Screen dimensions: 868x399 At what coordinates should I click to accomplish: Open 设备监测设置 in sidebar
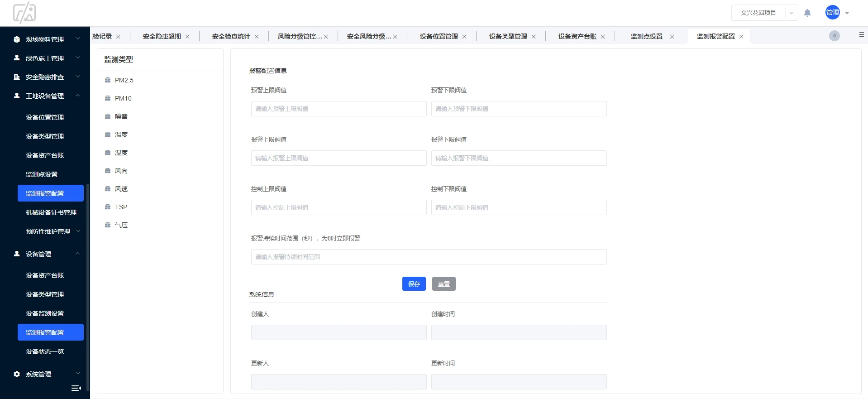pos(45,313)
